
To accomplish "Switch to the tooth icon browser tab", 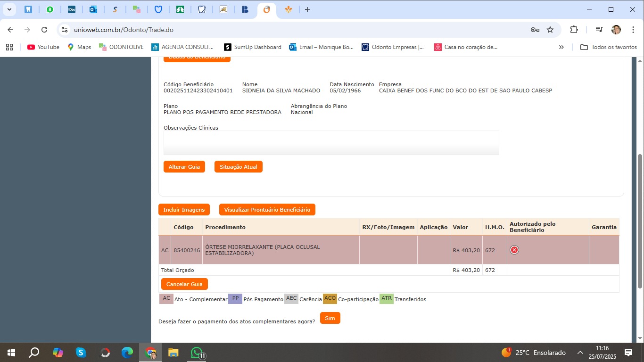I will [x=28, y=9].
